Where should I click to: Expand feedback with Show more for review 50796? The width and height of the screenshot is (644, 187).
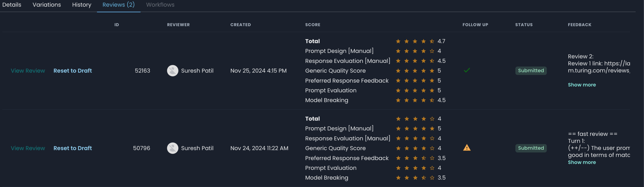coord(582,162)
